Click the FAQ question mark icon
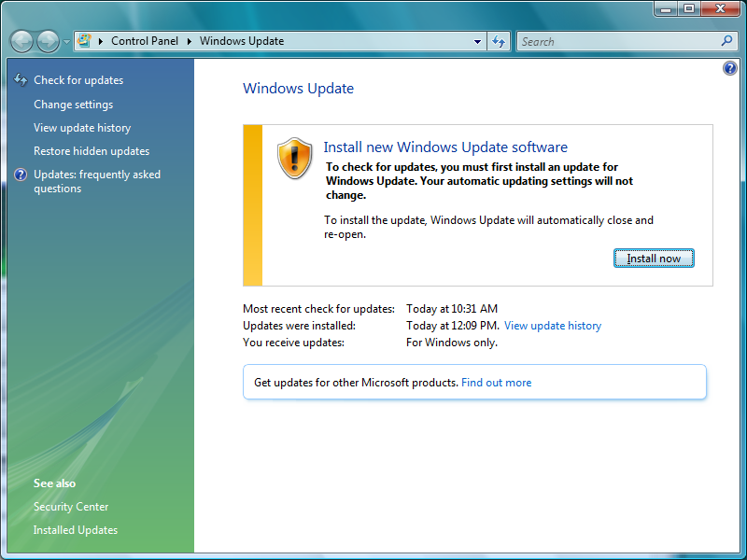 pyautogui.click(x=21, y=175)
